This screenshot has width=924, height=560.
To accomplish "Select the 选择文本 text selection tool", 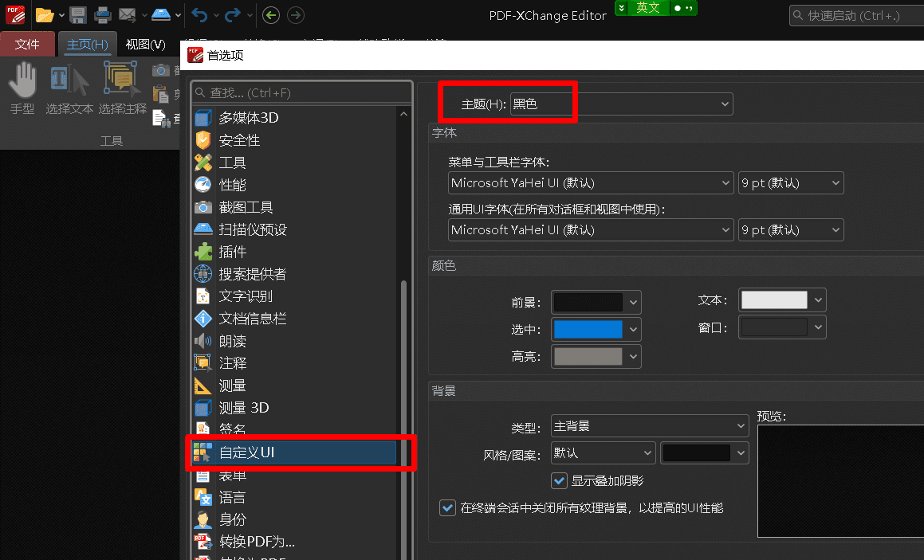I will pyautogui.click(x=69, y=88).
